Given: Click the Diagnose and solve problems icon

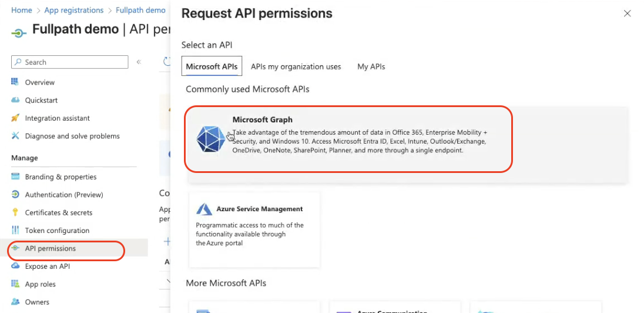Looking at the screenshot, I should point(15,136).
